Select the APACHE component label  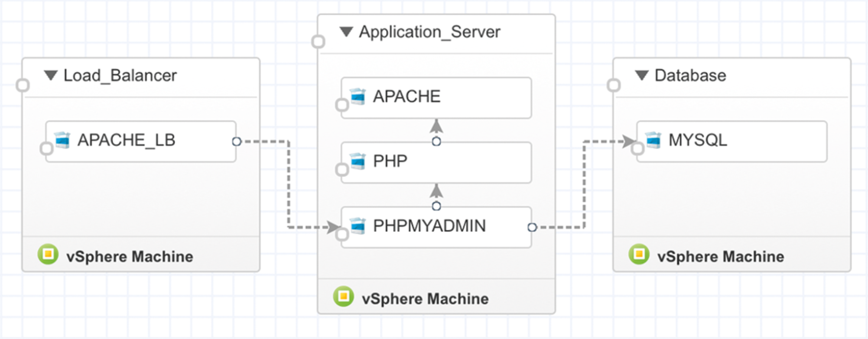406,97
